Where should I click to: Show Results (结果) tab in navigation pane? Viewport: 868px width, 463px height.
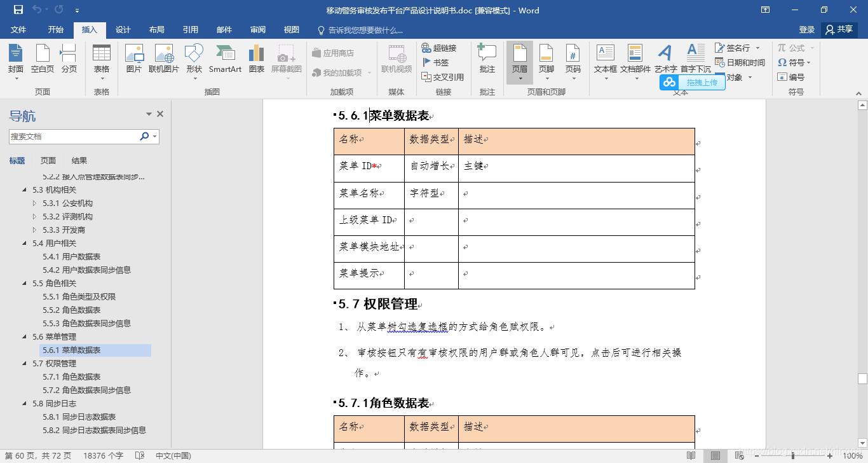point(79,161)
